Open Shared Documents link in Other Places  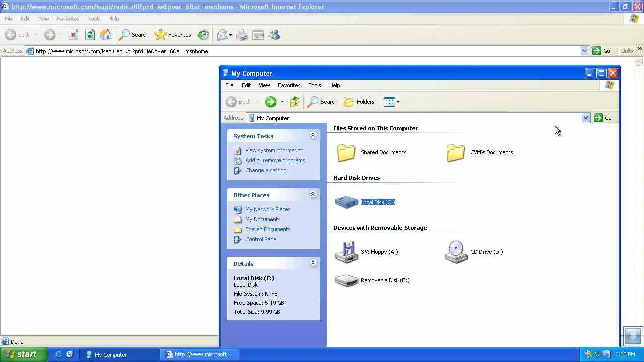(268, 229)
